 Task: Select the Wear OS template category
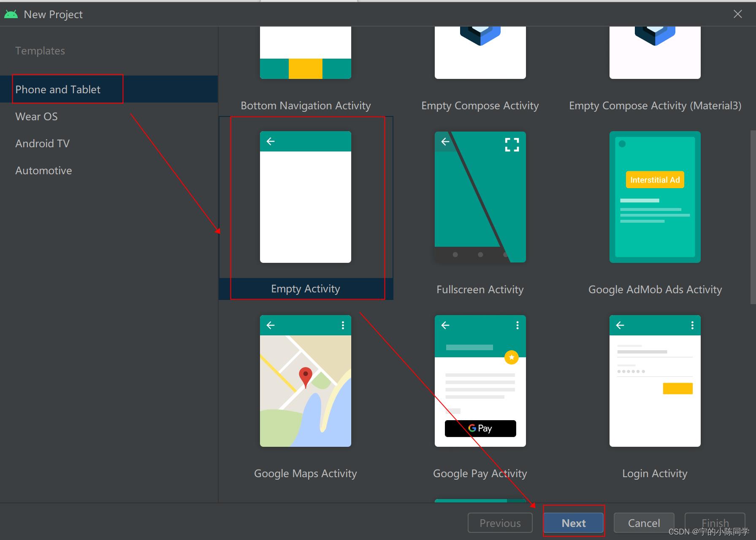[109, 116]
